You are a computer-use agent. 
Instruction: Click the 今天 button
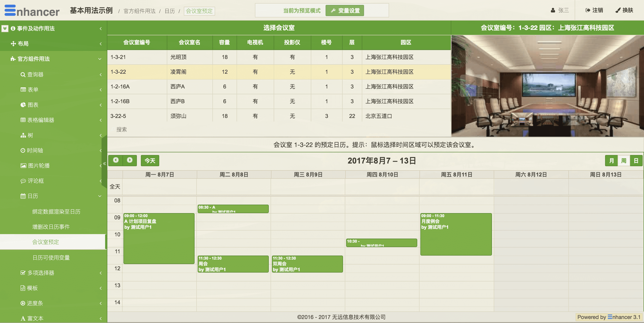pos(150,161)
